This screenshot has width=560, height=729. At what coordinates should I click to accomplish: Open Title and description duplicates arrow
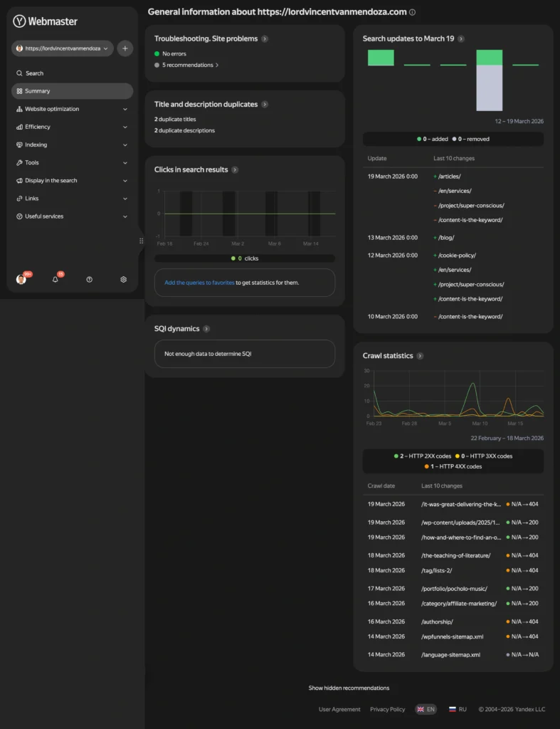[265, 104]
